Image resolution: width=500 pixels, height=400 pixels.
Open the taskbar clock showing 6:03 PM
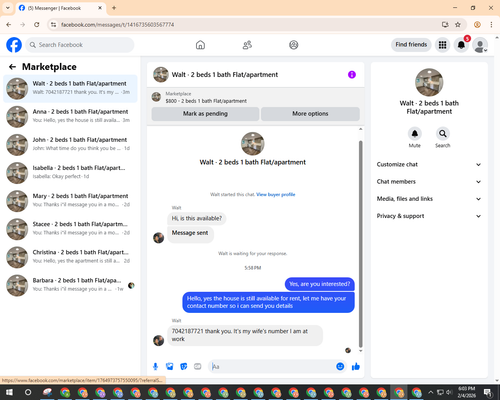point(466,392)
